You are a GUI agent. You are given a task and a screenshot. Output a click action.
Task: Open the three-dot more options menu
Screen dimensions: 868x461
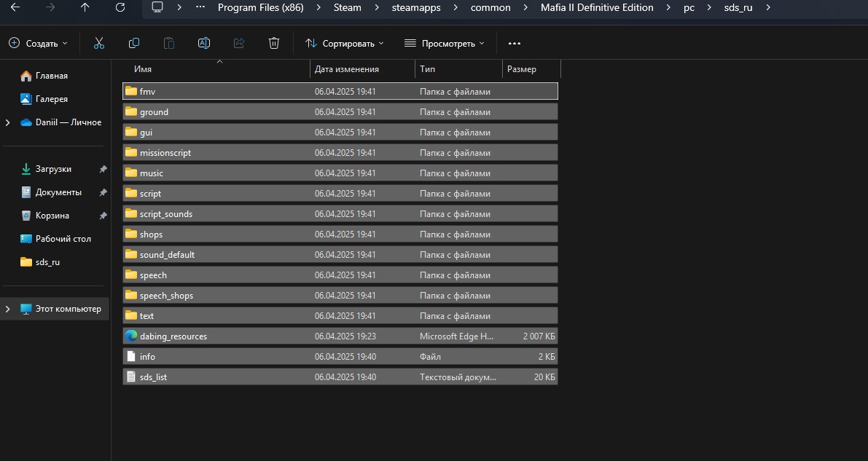click(x=515, y=43)
